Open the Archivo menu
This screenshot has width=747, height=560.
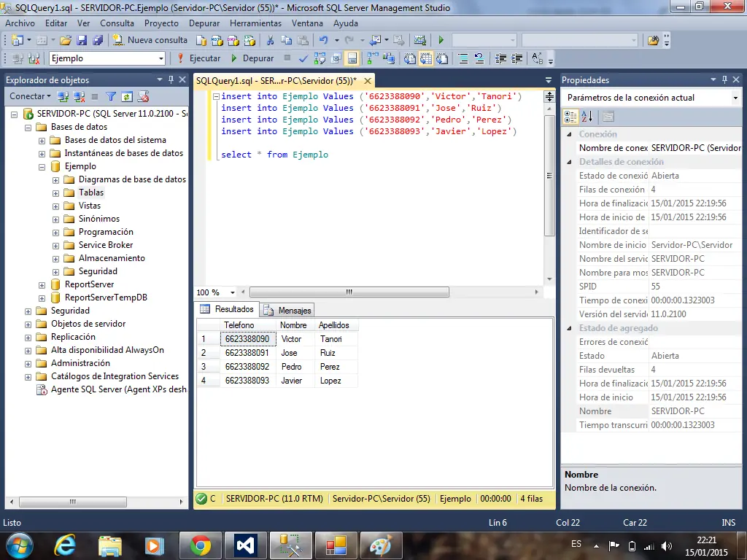tap(20, 23)
